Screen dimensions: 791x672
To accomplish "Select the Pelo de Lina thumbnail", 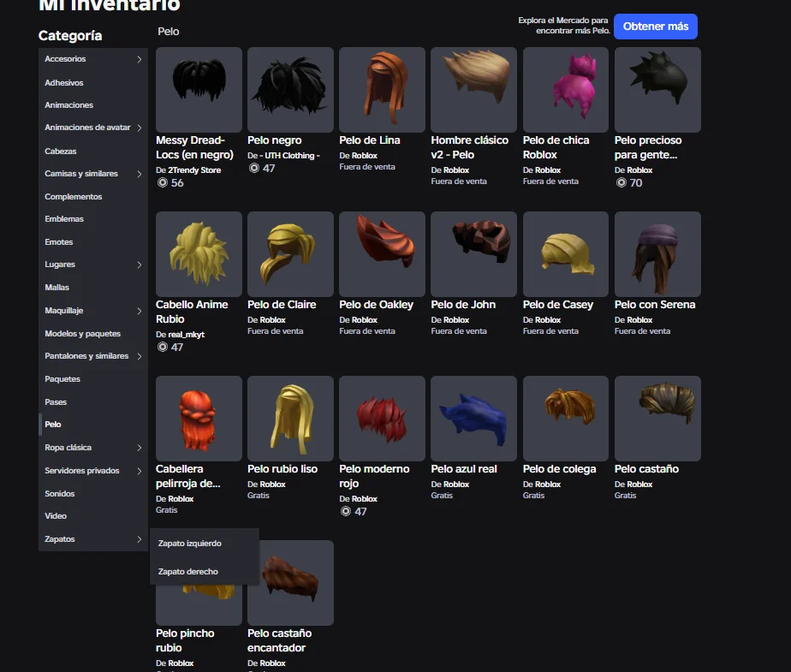I will pyautogui.click(x=382, y=90).
